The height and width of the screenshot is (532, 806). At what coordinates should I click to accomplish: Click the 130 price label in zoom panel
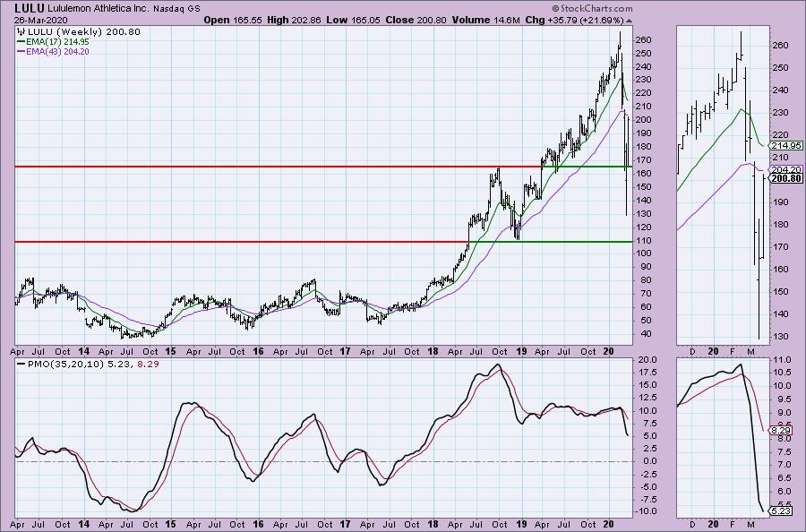coord(780,336)
